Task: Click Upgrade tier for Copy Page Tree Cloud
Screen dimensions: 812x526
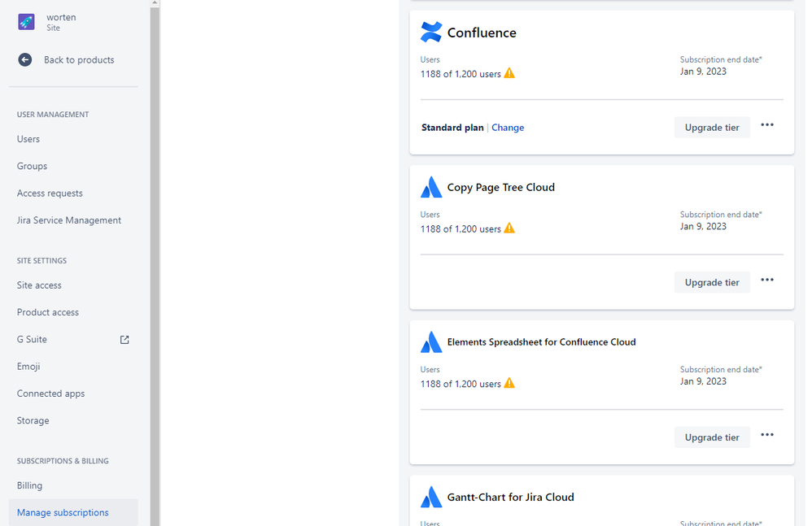Action: pyautogui.click(x=712, y=282)
